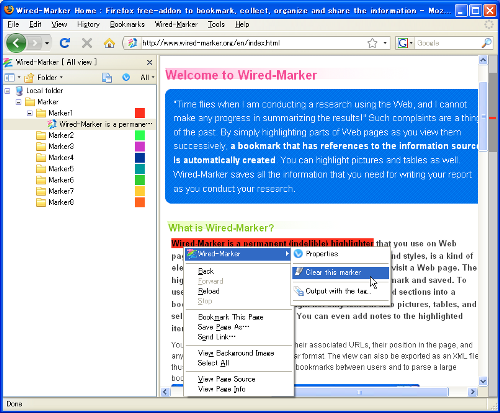Click the Google search input field
Image resolution: width=500 pixels, height=413 pixels.
[x=448, y=43]
